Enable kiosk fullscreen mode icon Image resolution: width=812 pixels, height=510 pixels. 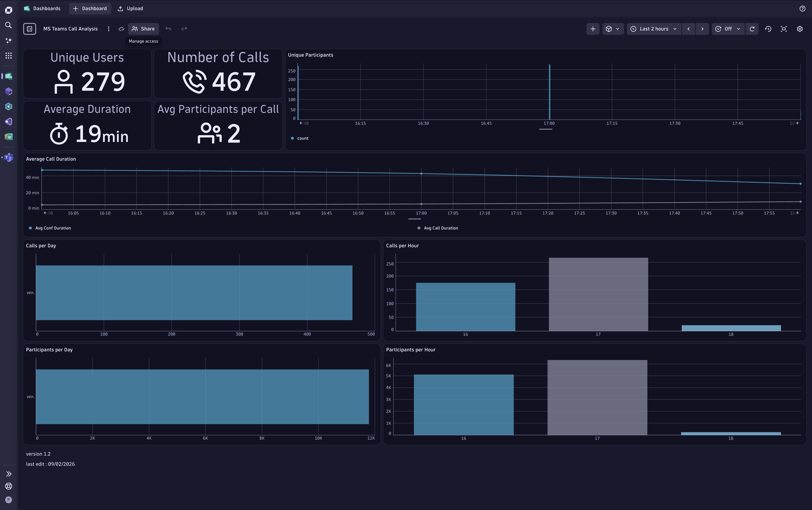coord(784,29)
